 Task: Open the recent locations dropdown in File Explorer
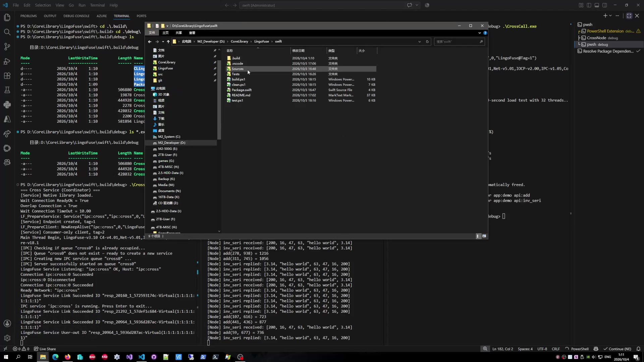pos(163,42)
